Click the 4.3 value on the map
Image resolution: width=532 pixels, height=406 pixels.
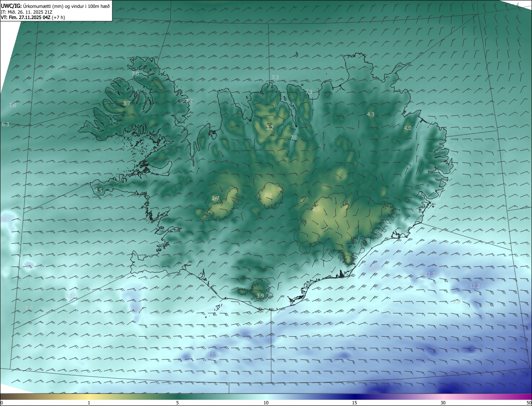(371, 114)
